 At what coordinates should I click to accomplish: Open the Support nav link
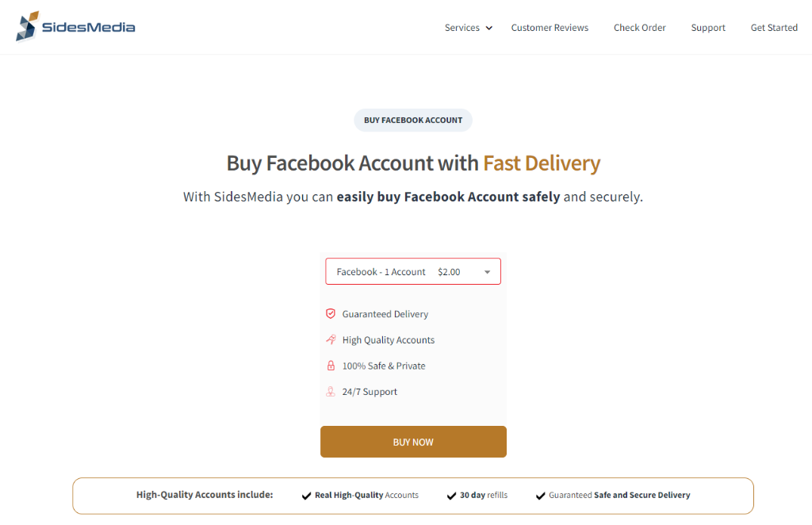point(708,28)
